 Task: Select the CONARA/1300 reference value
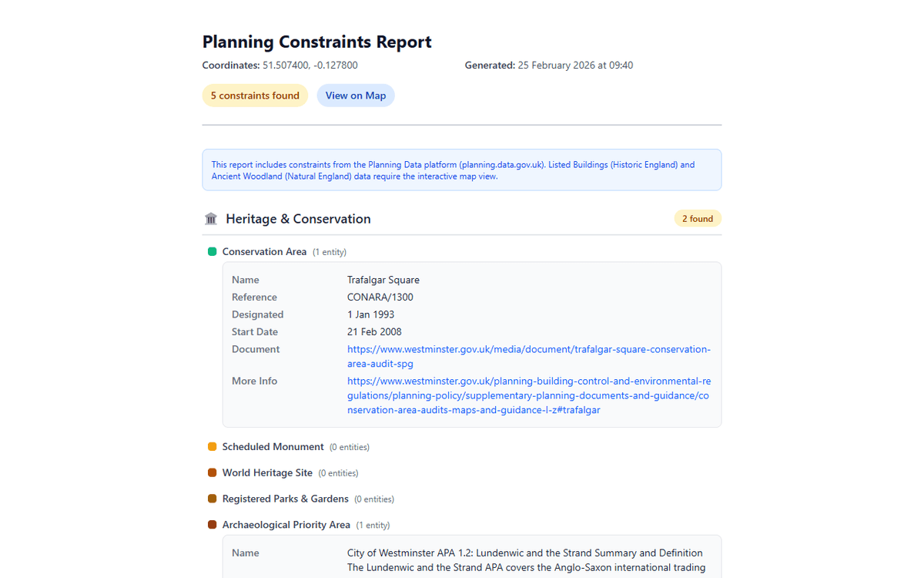pos(380,297)
